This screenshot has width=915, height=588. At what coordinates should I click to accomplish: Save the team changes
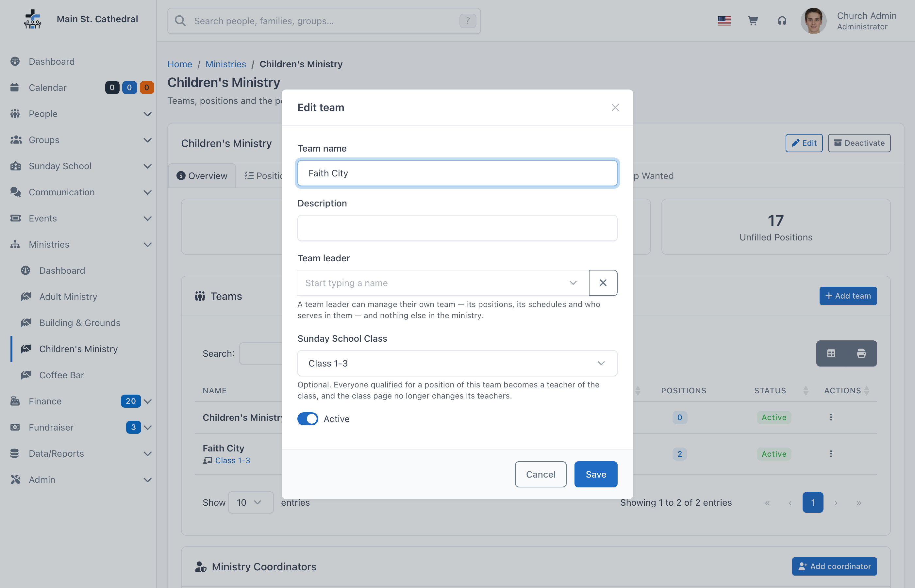(x=596, y=474)
